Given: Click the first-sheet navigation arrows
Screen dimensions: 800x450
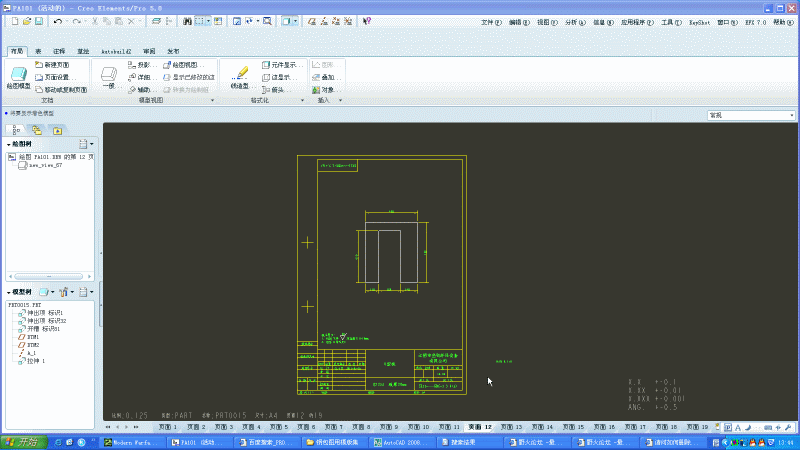Looking at the screenshot, I should pyautogui.click(x=108, y=427).
